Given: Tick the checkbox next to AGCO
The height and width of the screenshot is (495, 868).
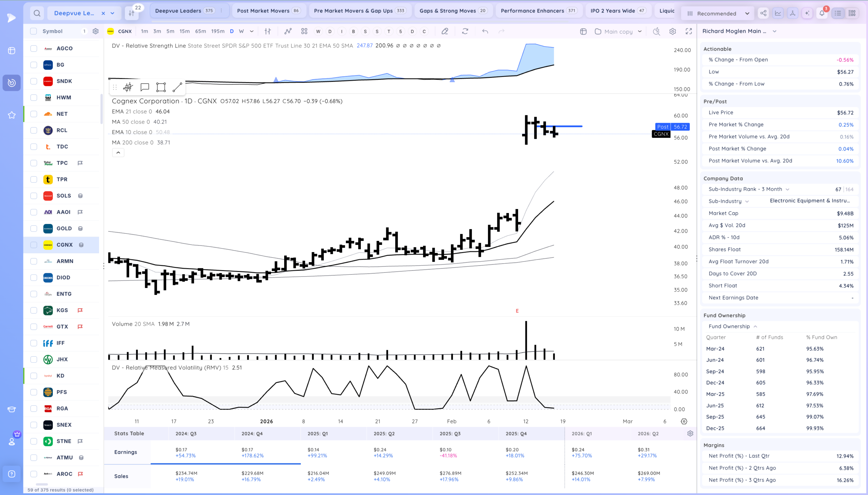Looking at the screenshot, I should pos(34,48).
